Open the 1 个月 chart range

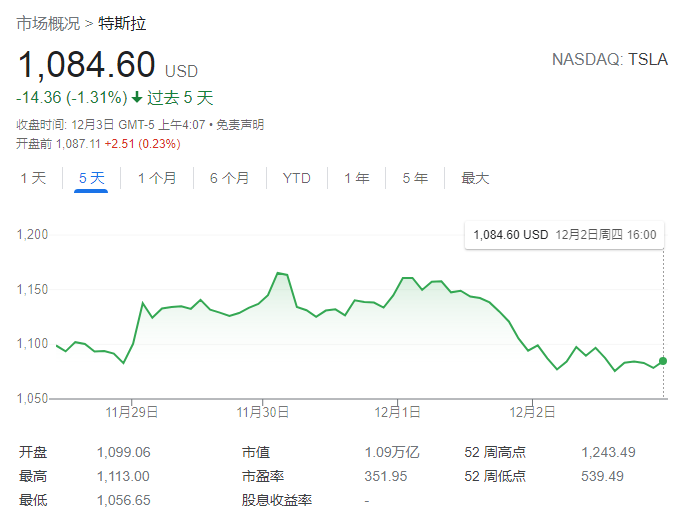coord(157,178)
